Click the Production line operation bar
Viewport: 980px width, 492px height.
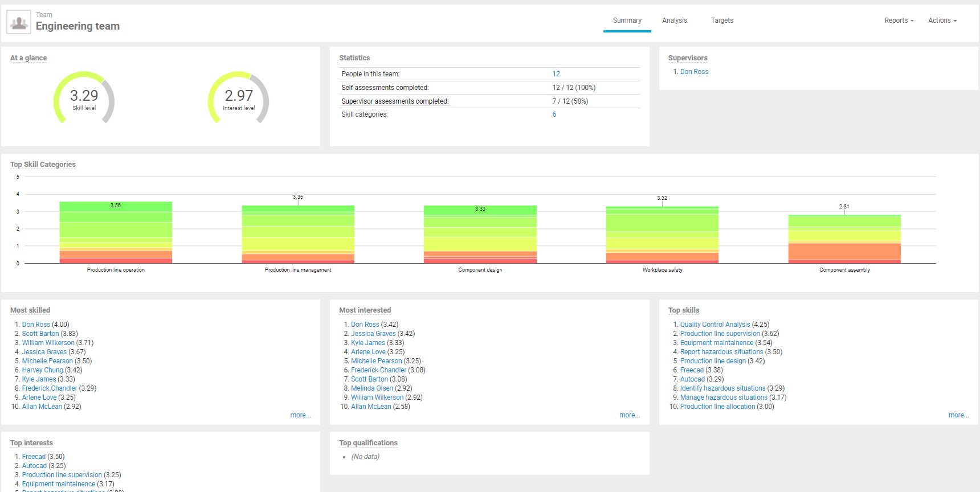116,232
